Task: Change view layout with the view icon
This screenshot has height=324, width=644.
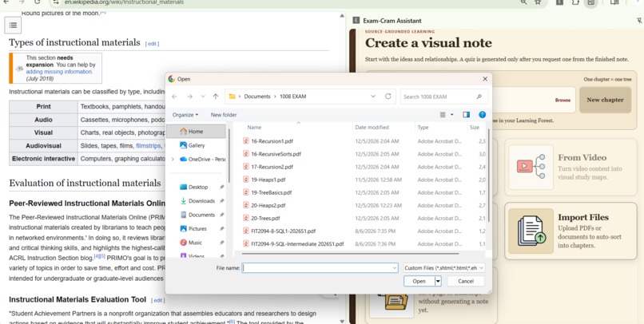Action: click(x=443, y=115)
